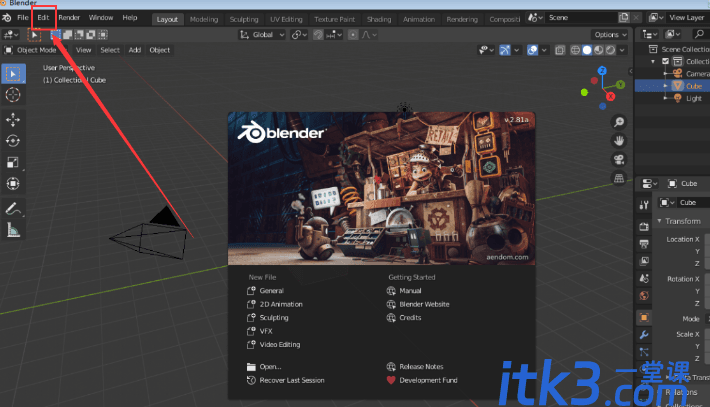
Task: Select the Scale tool
Action: click(x=13, y=162)
